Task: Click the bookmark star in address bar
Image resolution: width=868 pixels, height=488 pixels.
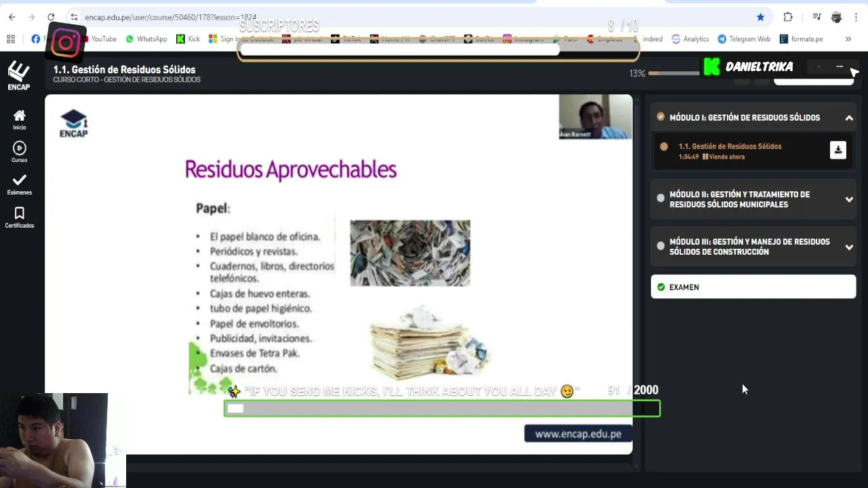Action: click(760, 17)
